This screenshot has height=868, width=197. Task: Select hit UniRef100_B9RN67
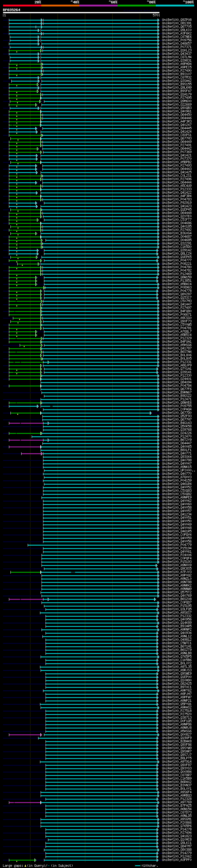(x=177, y=393)
